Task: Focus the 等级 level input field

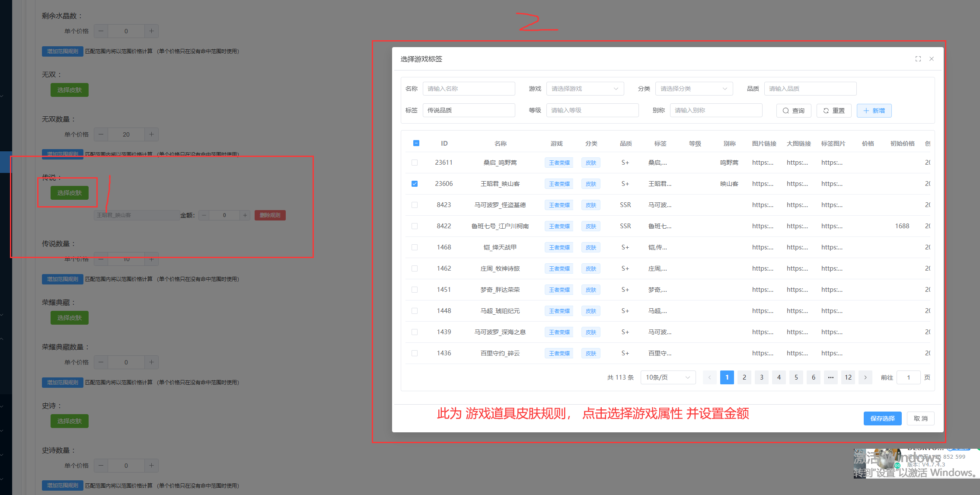Action: [592, 110]
